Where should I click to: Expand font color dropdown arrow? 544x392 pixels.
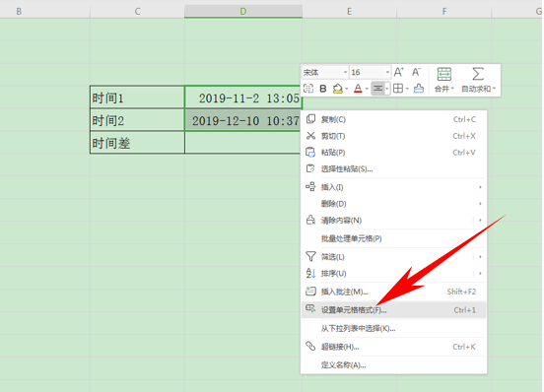click(x=367, y=89)
